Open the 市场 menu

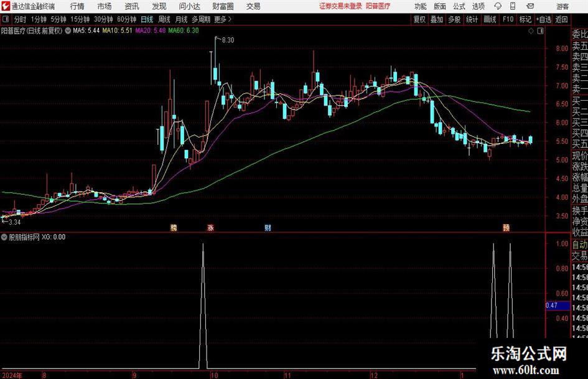point(105,6)
